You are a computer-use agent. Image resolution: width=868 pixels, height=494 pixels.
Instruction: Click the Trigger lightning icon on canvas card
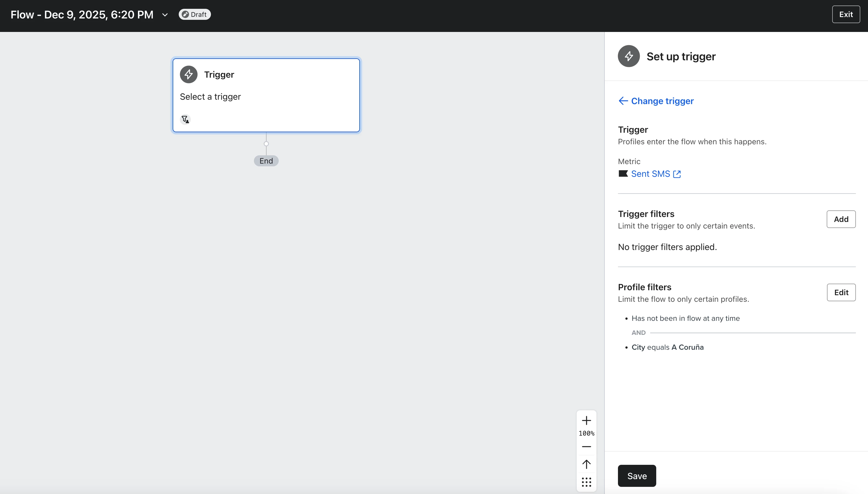189,74
